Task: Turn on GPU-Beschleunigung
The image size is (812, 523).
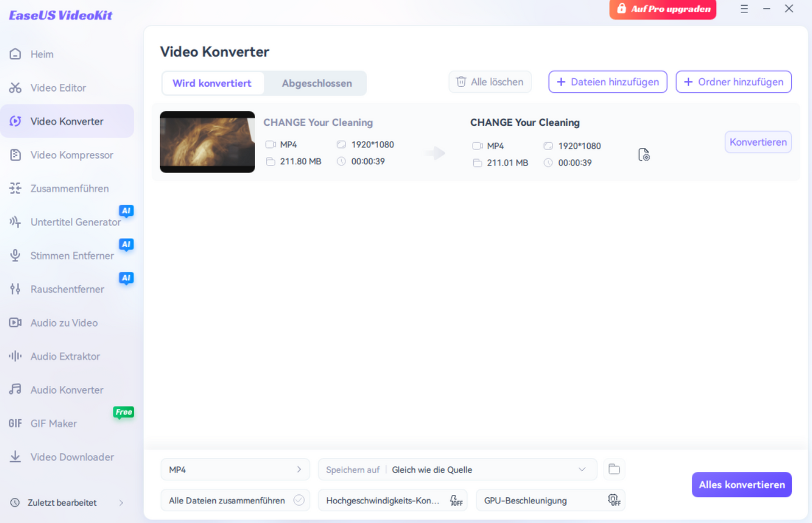Action: (614, 500)
